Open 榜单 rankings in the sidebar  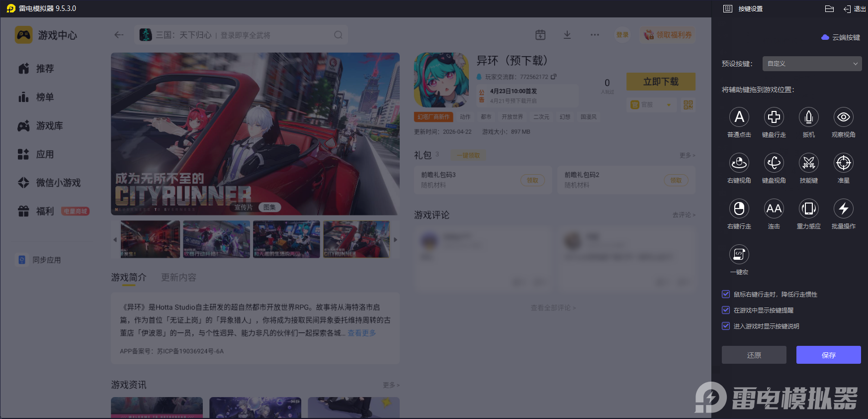(36, 97)
